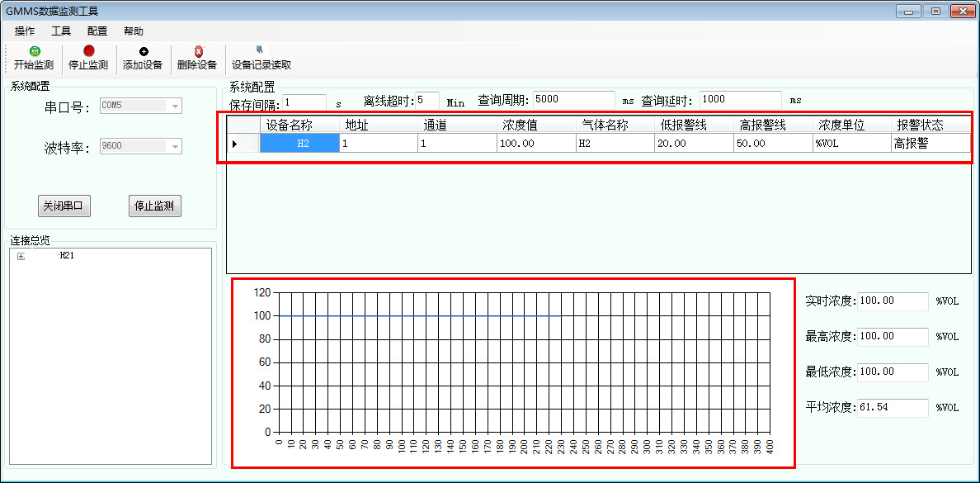Click the 保存间隔 input field

point(304,102)
